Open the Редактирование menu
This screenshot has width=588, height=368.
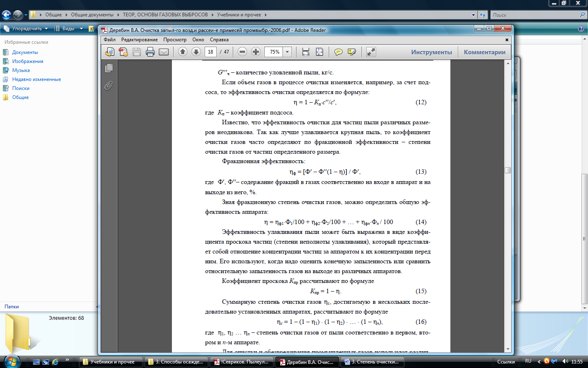pyautogui.click(x=139, y=40)
